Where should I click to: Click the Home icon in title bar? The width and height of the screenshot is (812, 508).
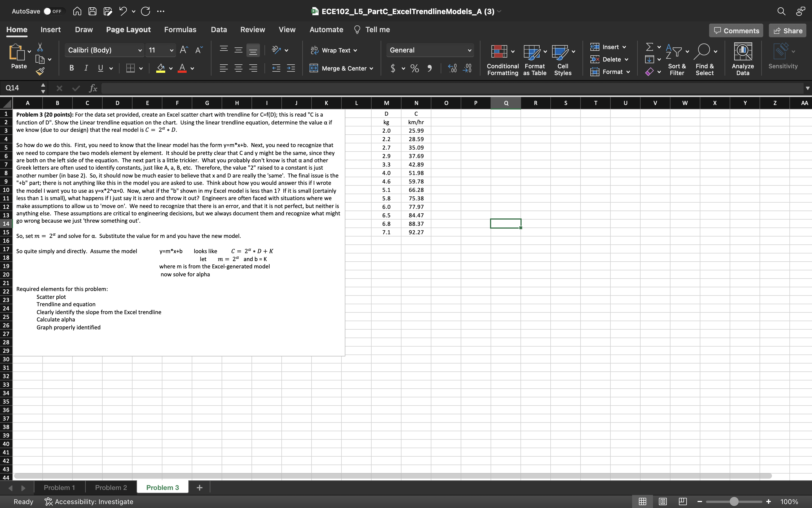click(x=77, y=11)
